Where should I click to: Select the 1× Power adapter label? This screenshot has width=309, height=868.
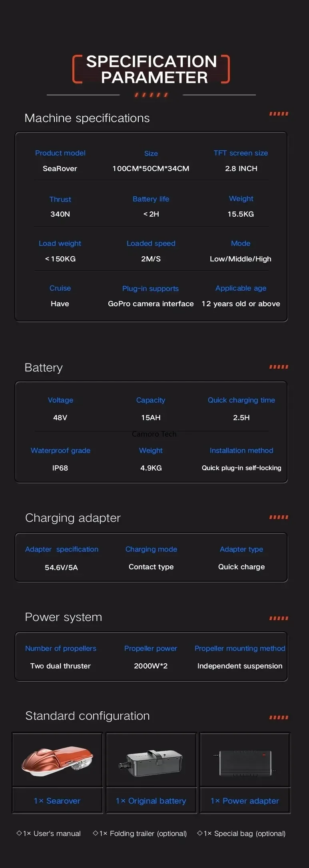click(x=245, y=801)
